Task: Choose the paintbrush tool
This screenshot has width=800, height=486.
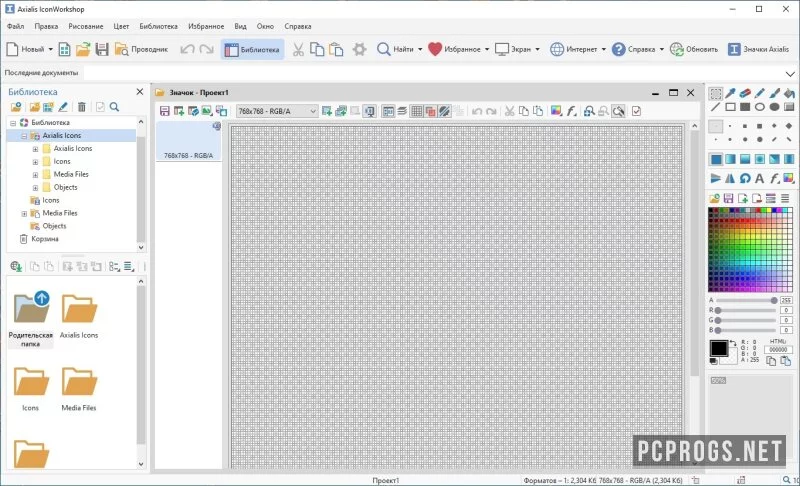Action: click(x=774, y=93)
